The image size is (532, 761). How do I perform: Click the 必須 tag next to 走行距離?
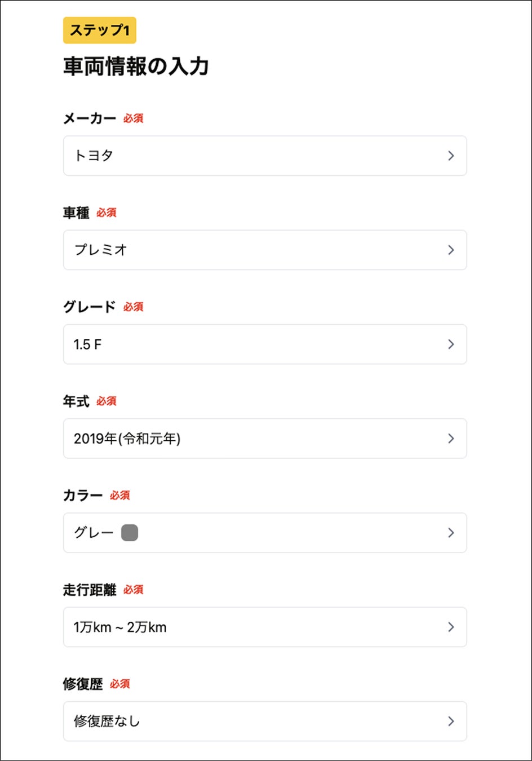pos(134,590)
